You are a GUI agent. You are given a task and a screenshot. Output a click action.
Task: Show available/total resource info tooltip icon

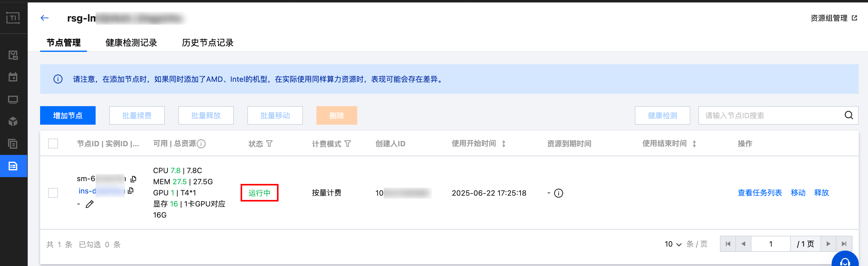pos(201,144)
